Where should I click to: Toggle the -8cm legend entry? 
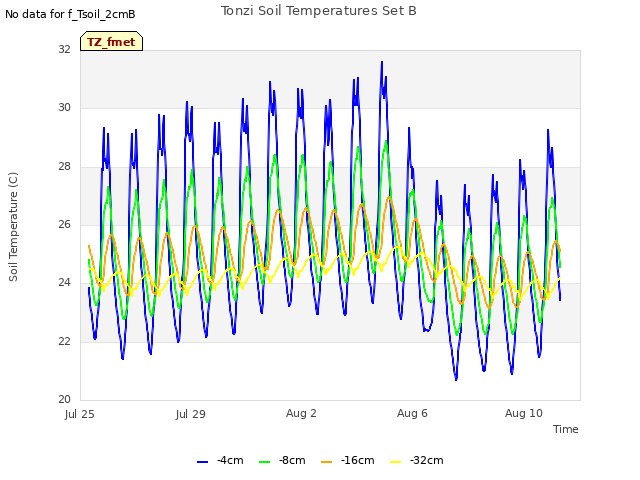click(282, 460)
